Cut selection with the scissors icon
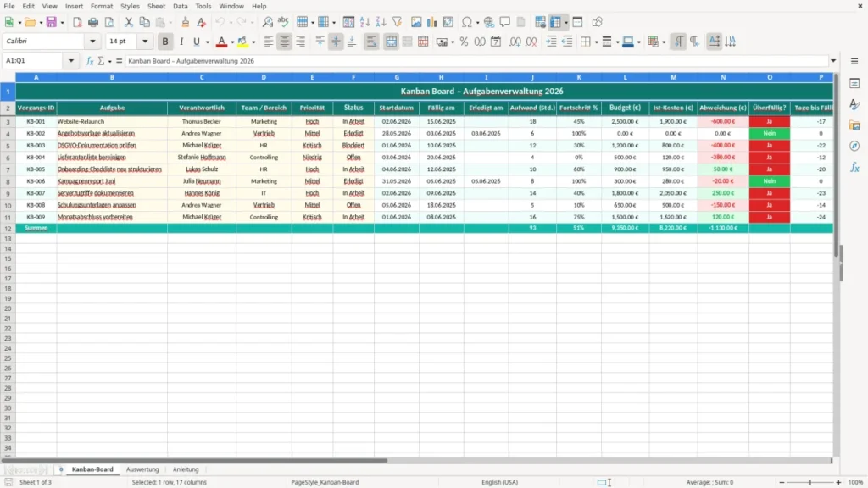Screen dimensions: 868x488 [x=129, y=22]
